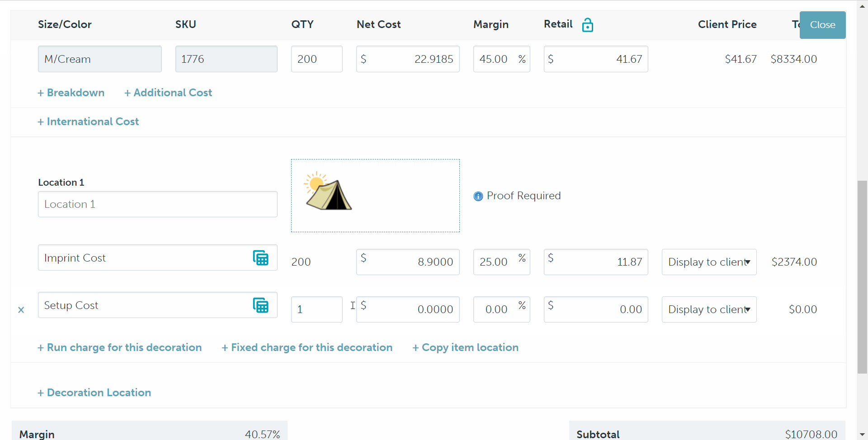The image size is (868, 440).
Task: Add fixed charge for this decoration
Action: point(307,347)
